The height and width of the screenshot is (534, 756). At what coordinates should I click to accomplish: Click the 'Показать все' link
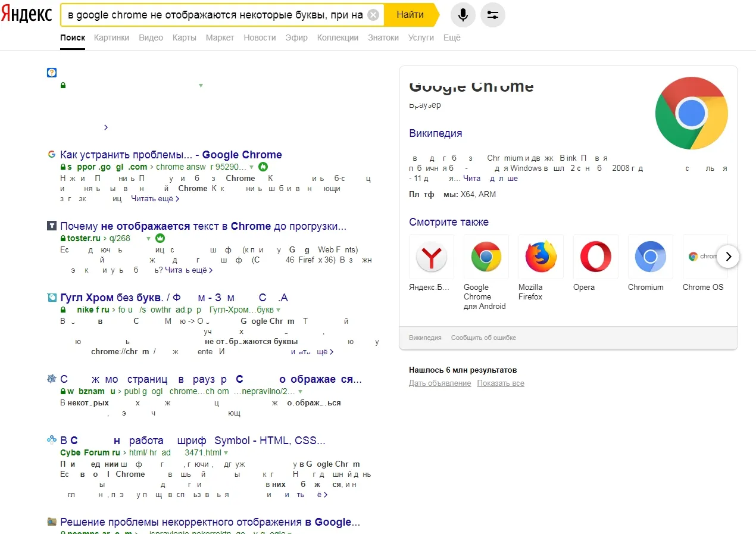pos(501,383)
